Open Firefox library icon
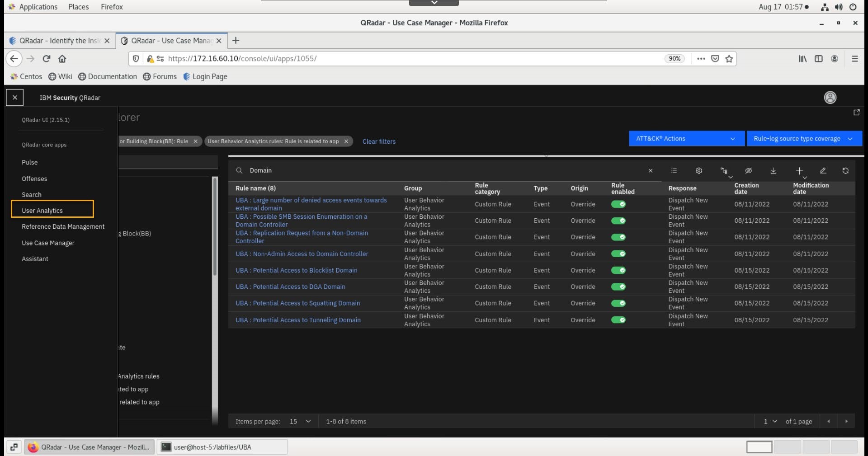868x456 pixels. pyautogui.click(x=803, y=59)
